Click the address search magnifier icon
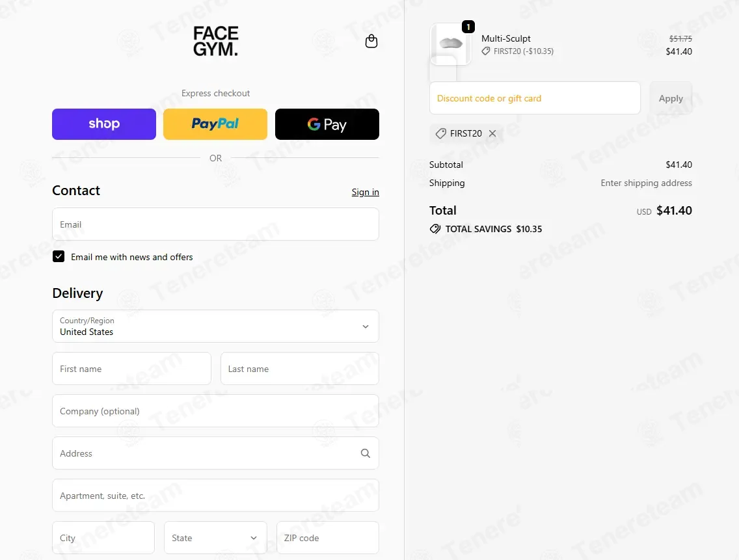 pyautogui.click(x=365, y=453)
